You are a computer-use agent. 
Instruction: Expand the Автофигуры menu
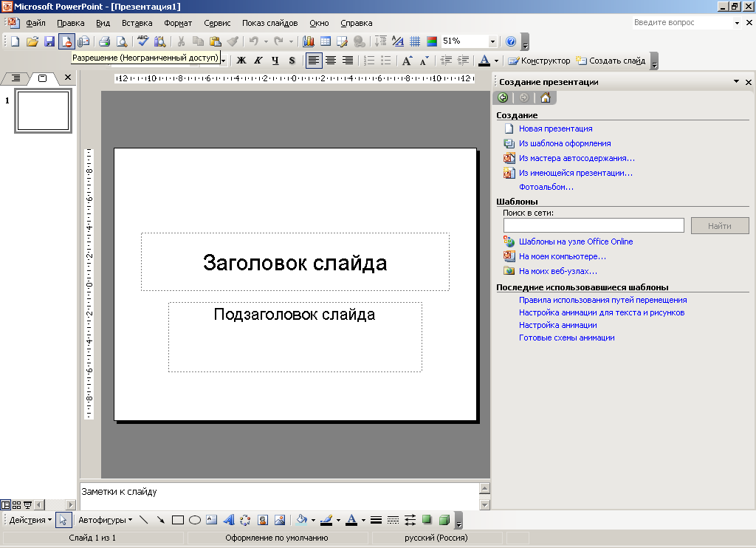tap(105, 520)
